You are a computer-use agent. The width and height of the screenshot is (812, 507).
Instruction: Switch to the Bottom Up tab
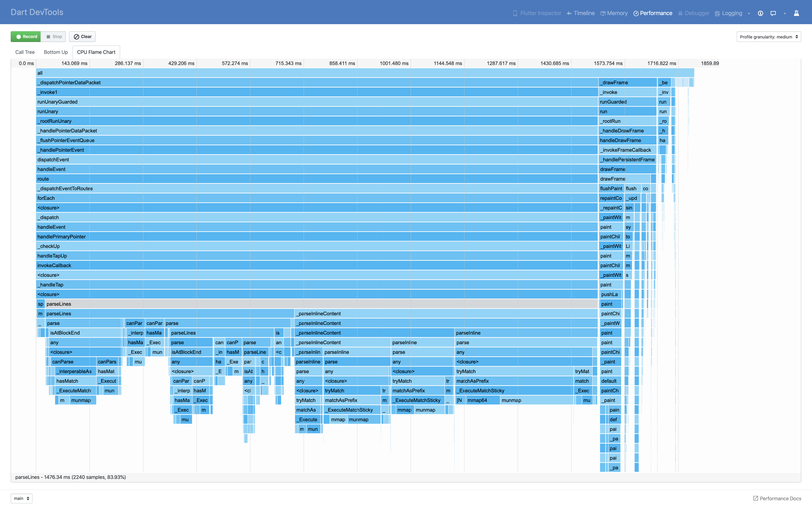[56, 52]
